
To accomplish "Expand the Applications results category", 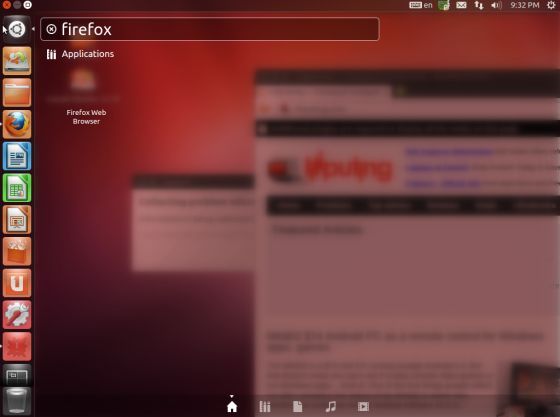I will pos(80,54).
